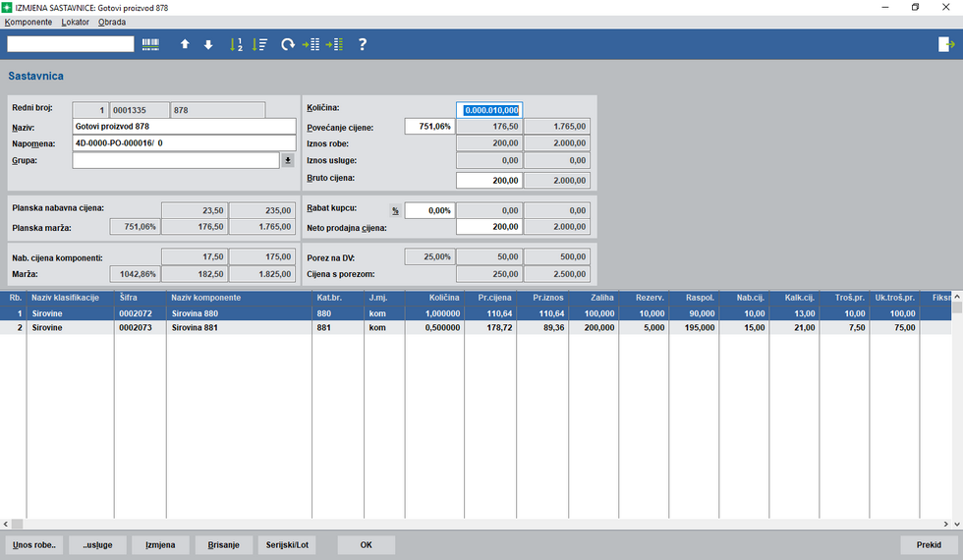Click the ..usluge button
The image size is (963, 560).
97,544
